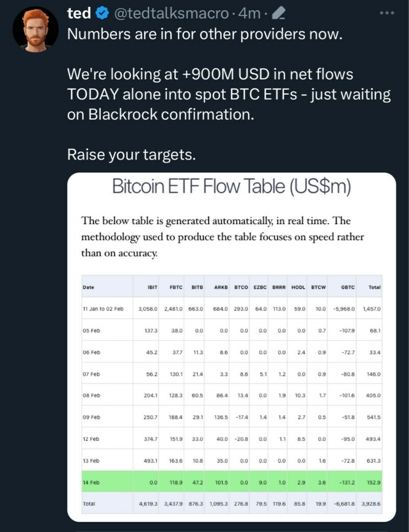The height and width of the screenshot is (532, 409).
Task: Click the tweet text "Raise your targets."
Action: click(131, 154)
